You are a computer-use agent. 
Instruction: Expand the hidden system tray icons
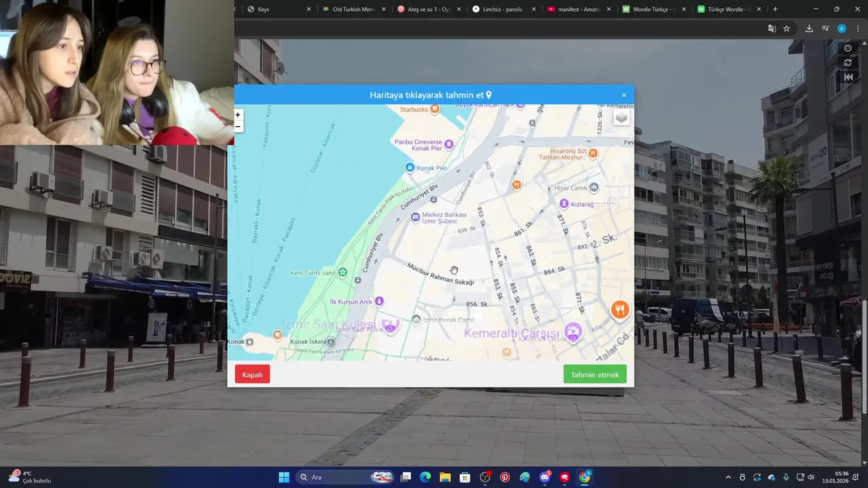point(728,477)
